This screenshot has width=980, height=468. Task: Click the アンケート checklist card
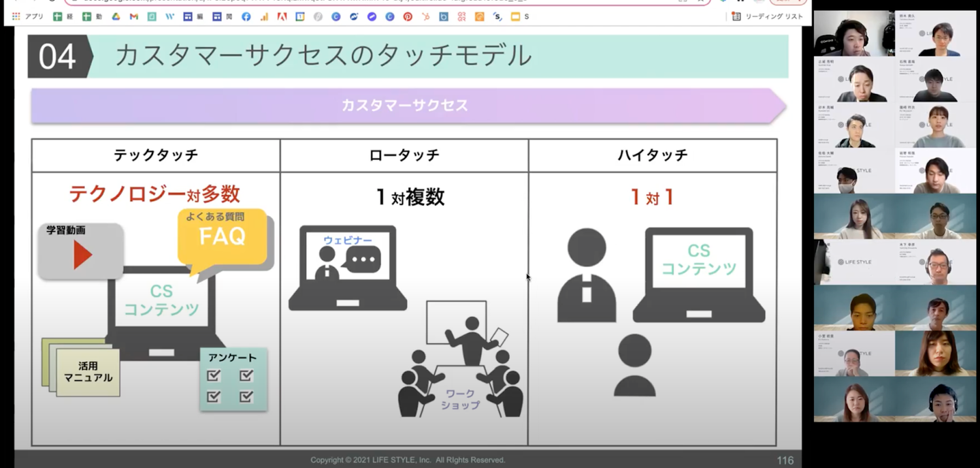click(x=233, y=379)
